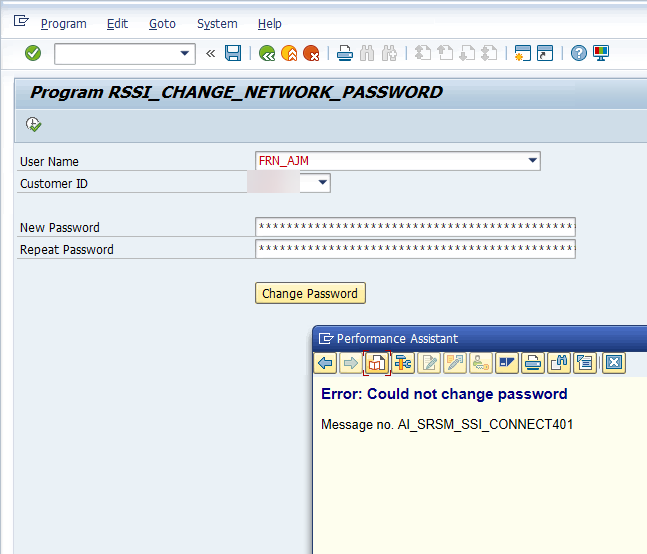The height and width of the screenshot is (554, 647).
Task: Click Back arrow in Performance Assistant
Action: [x=325, y=363]
